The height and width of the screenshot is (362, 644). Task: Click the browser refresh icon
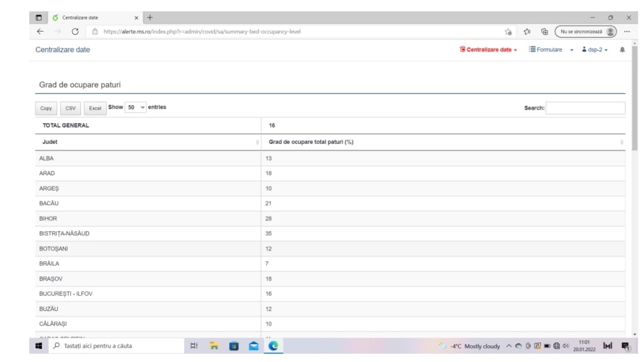(75, 32)
